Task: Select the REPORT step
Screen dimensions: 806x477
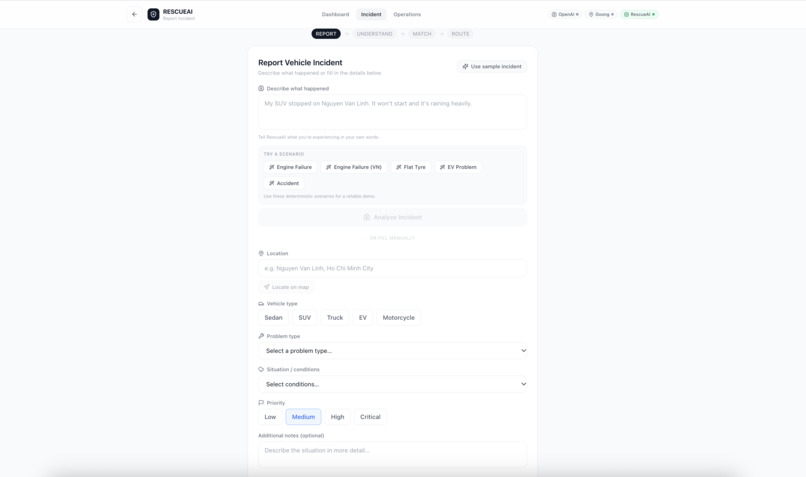Action: pos(326,34)
